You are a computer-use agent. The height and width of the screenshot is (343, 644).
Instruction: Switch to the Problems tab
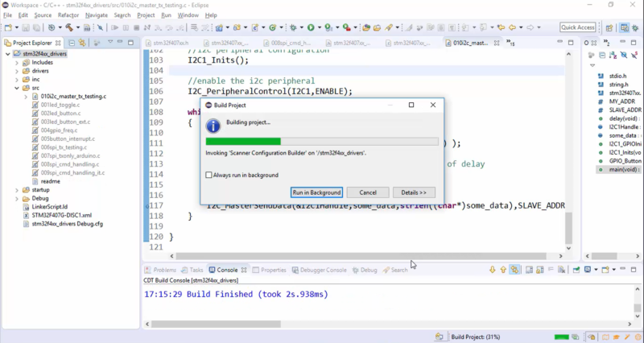[160, 270]
